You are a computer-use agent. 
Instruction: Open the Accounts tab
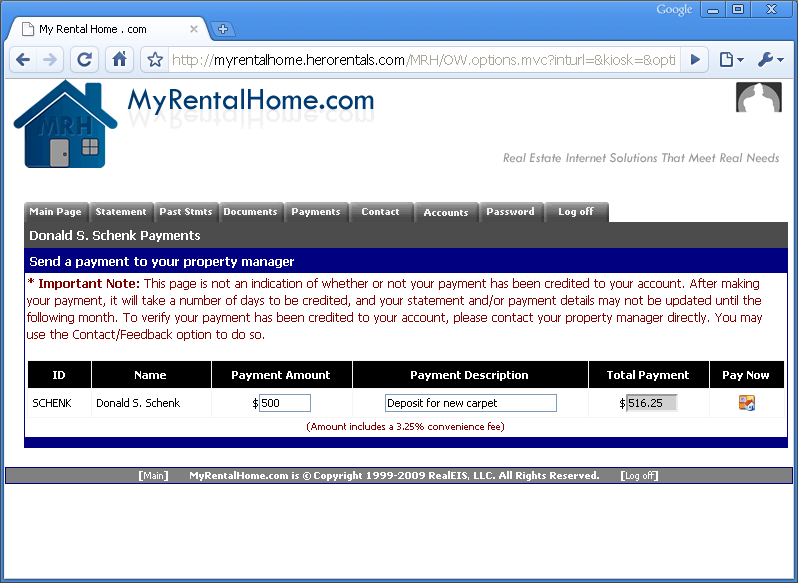click(446, 212)
